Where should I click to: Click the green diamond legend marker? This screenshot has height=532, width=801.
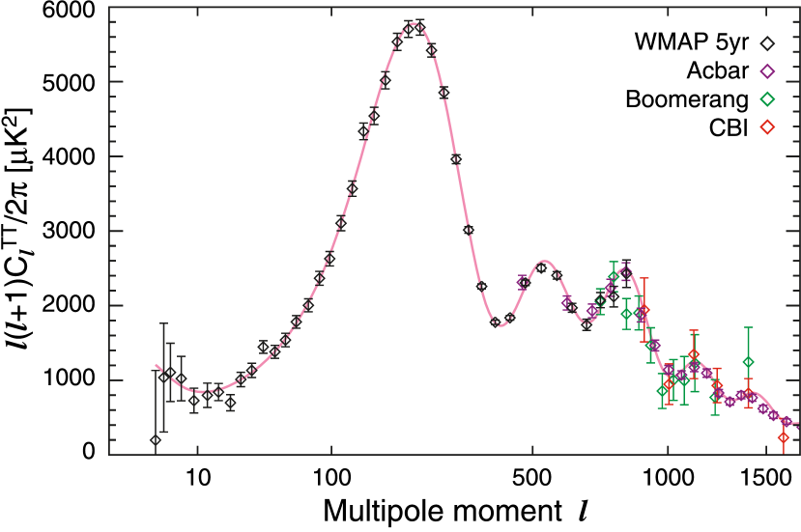pyautogui.click(x=767, y=98)
